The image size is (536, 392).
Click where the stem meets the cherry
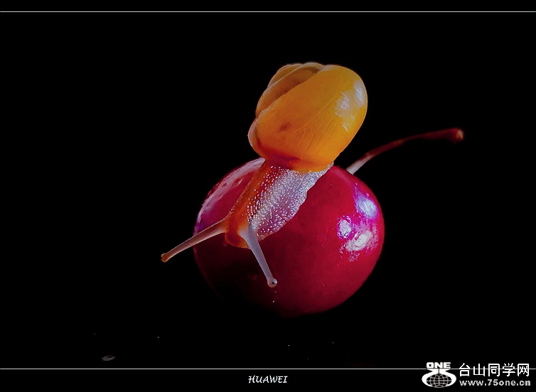(352, 169)
